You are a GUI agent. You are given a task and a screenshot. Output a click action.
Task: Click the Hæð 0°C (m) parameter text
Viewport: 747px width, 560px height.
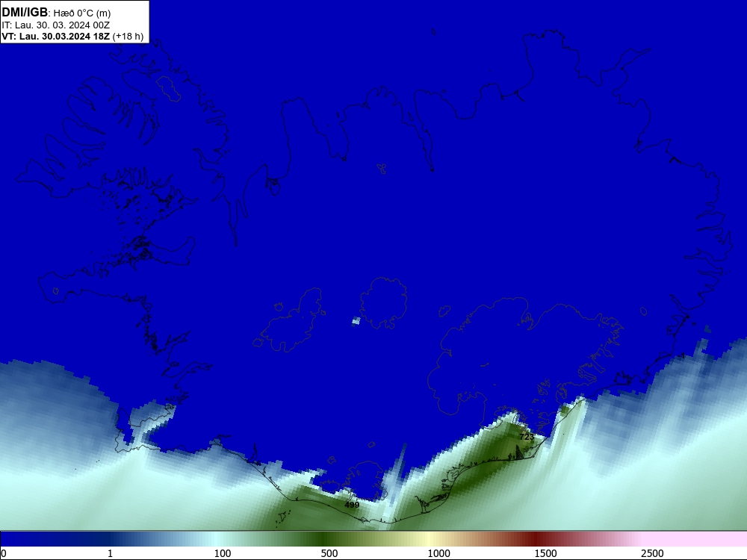coord(82,13)
